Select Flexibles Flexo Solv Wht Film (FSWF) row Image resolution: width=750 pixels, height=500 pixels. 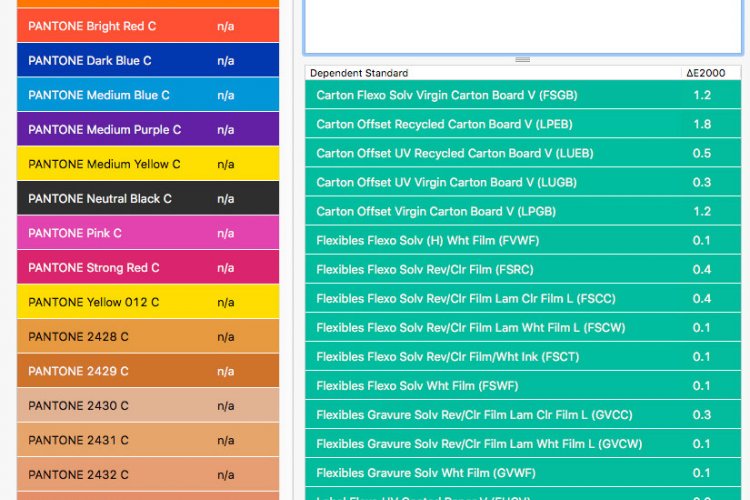pos(523,386)
